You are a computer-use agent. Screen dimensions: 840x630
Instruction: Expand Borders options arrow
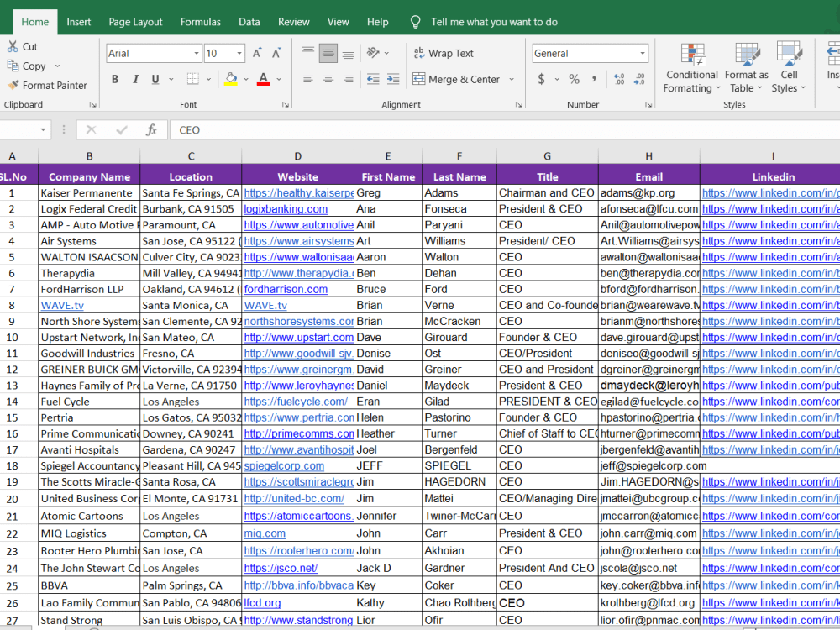point(208,79)
